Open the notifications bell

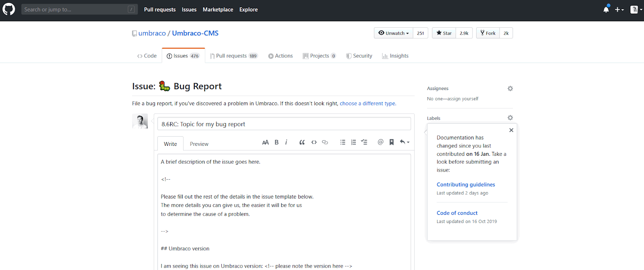point(606,9)
